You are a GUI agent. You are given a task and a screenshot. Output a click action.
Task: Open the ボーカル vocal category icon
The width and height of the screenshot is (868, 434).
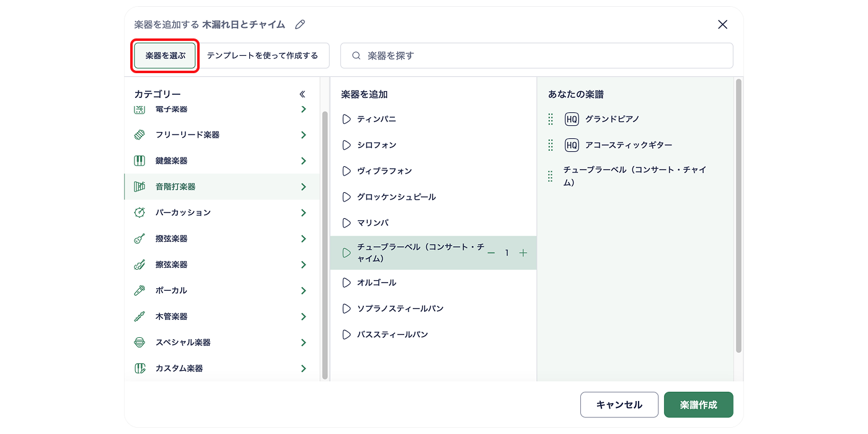(139, 290)
